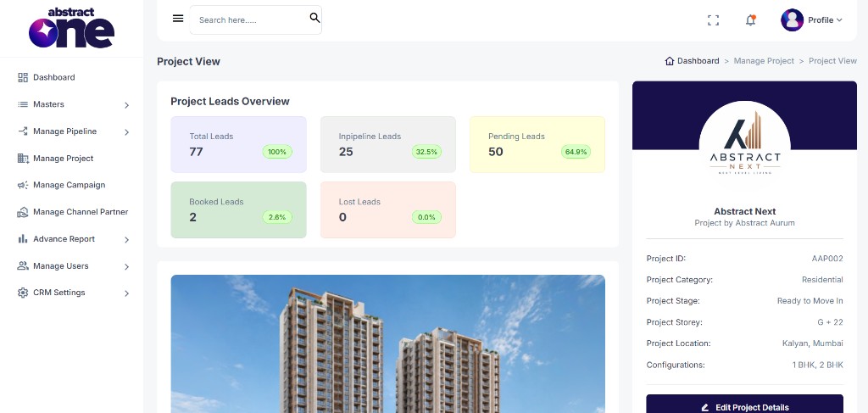Click the home icon in breadcrumb

[x=670, y=61]
